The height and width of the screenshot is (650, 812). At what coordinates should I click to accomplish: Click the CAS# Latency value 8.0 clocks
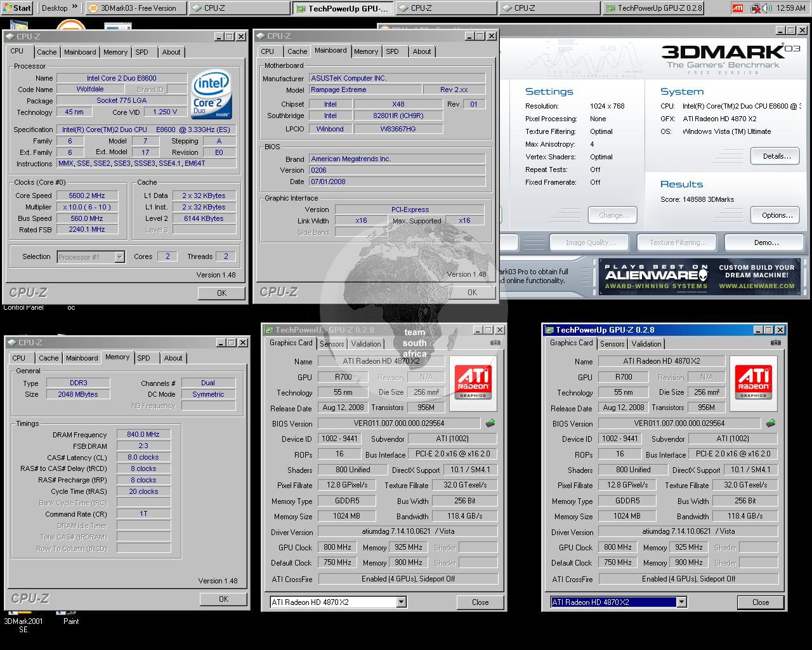click(x=143, y=457)
